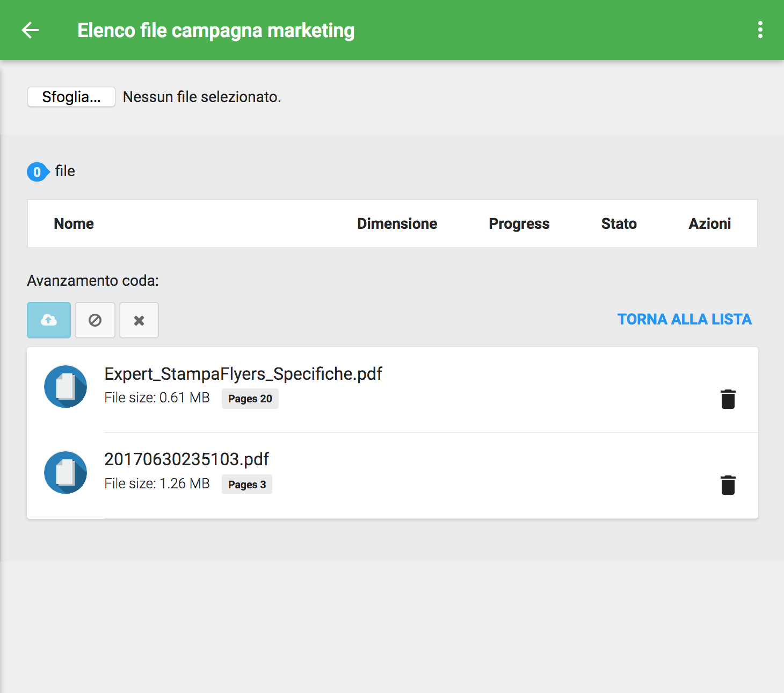Click the cancel queue circle-slash button
The width and height of the screenshot is (784, 693).
(x=95, y=320)
